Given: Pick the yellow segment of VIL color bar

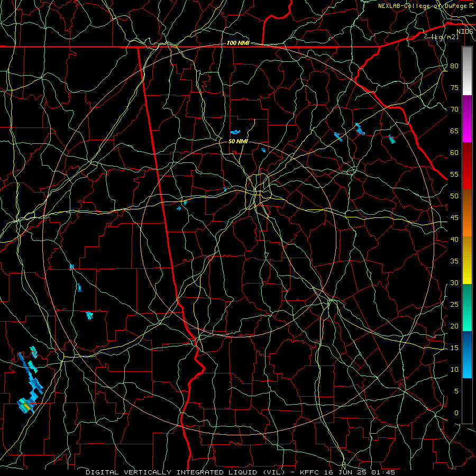Looking at the screenshot, I should point(467,260).
